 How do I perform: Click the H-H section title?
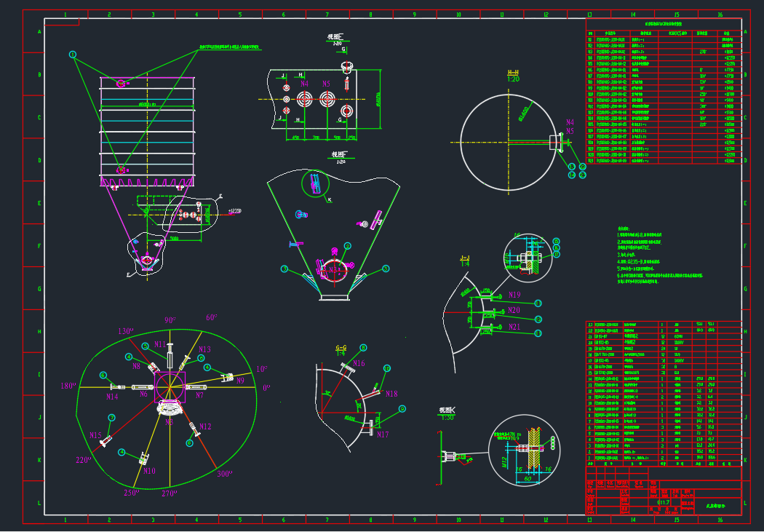(x=513, y=73)
